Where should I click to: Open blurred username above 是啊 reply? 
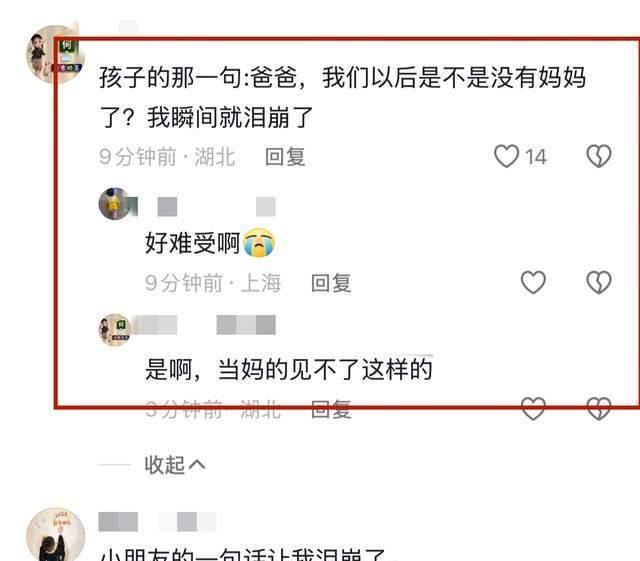[204, 325]
